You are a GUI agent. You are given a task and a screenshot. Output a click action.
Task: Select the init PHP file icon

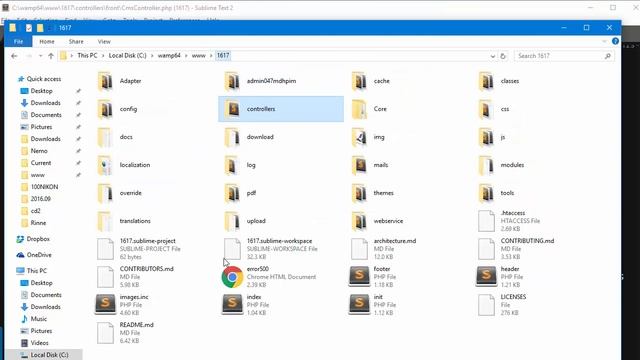[359, 304]
